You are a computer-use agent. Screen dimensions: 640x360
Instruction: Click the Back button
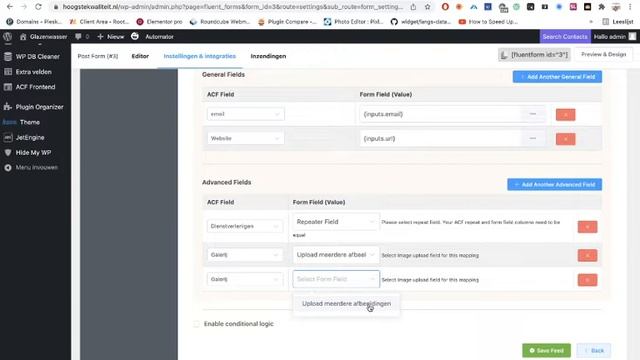(x=594, y=351)
